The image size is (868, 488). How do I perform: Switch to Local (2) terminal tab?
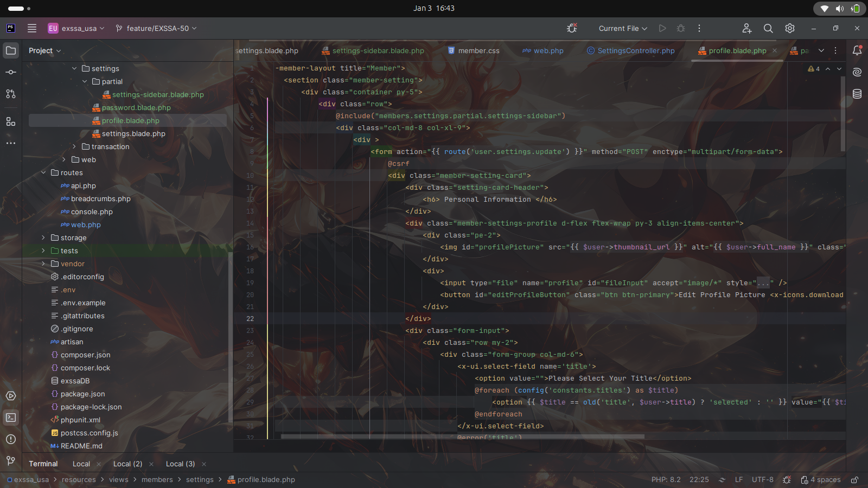127,464
